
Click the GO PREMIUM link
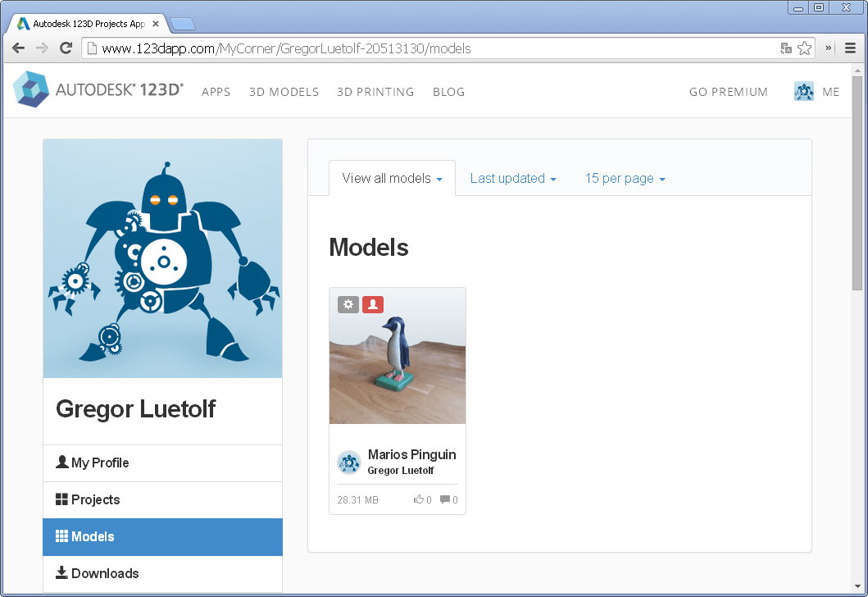(x=728, y=92)
